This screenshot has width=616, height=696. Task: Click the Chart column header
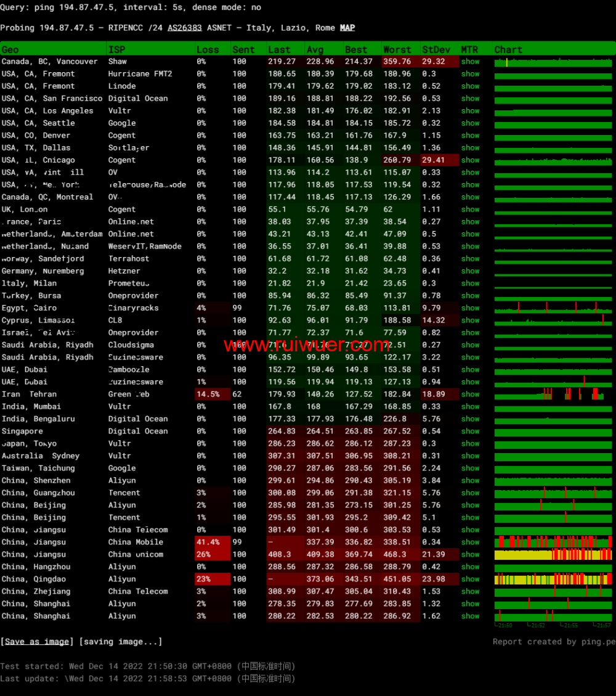tap(508, 49)
